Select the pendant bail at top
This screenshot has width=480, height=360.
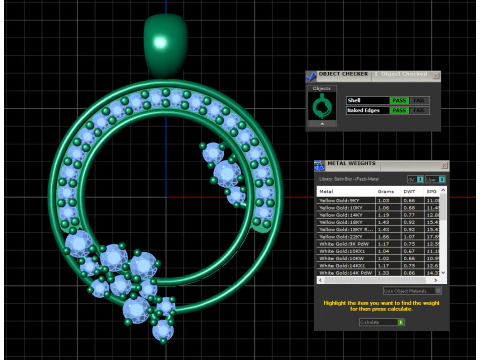coord(165,45)
